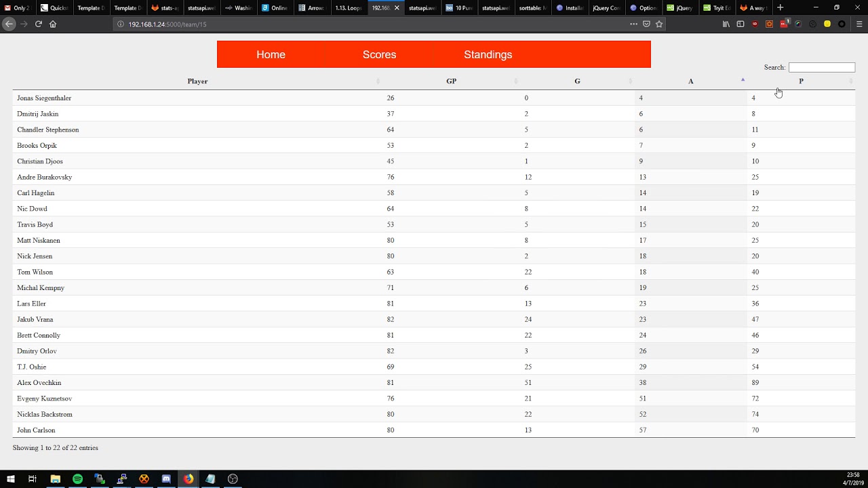
Task: Save page to Pocket icon
Action: [646, 24]
